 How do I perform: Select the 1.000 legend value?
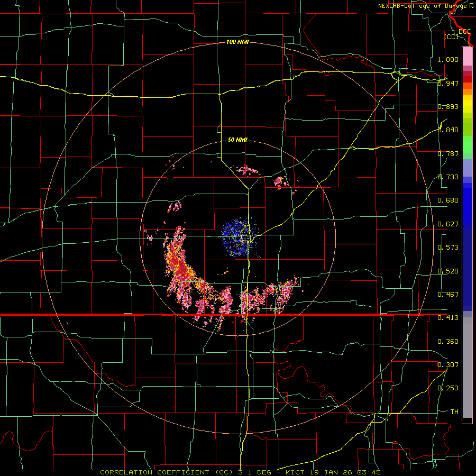pyautogui.click(x=448, y=59)
